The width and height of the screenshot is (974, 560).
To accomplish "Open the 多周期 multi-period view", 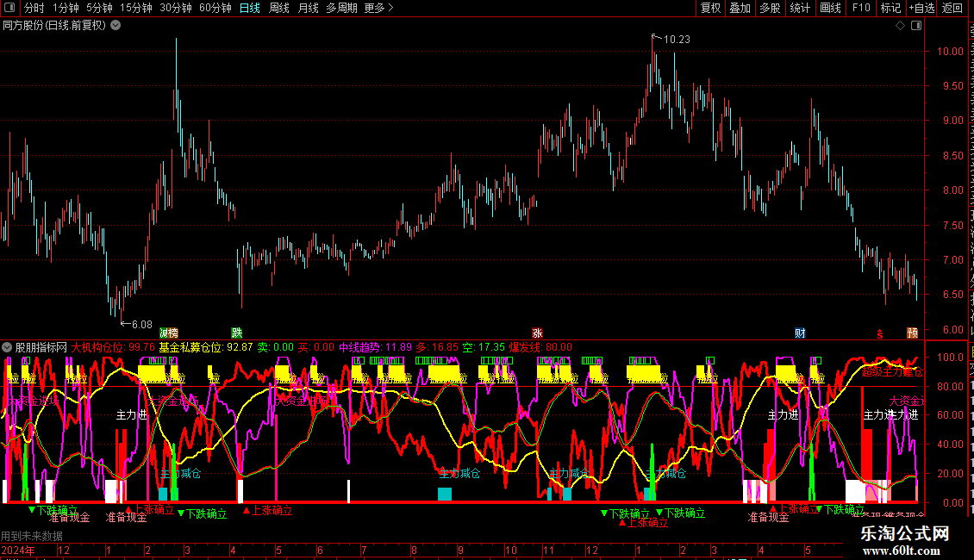I will click(x=341, y=8).
